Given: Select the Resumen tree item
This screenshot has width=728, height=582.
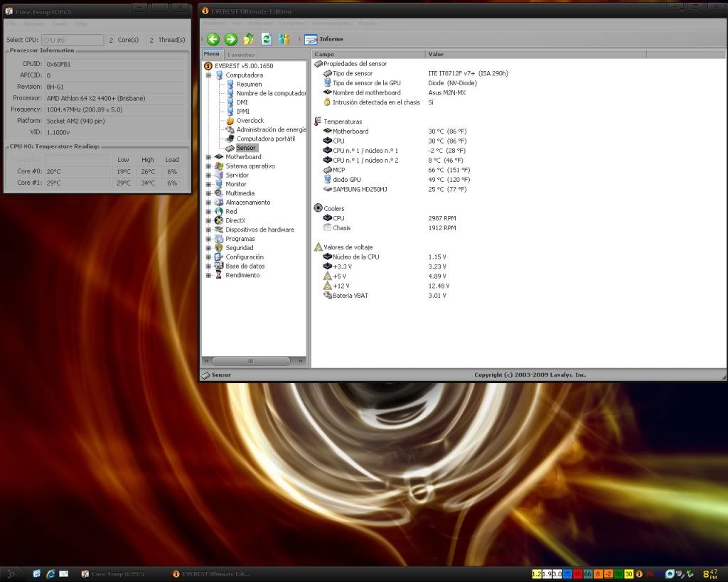Looking at the screenshot, I should [249, 84].
